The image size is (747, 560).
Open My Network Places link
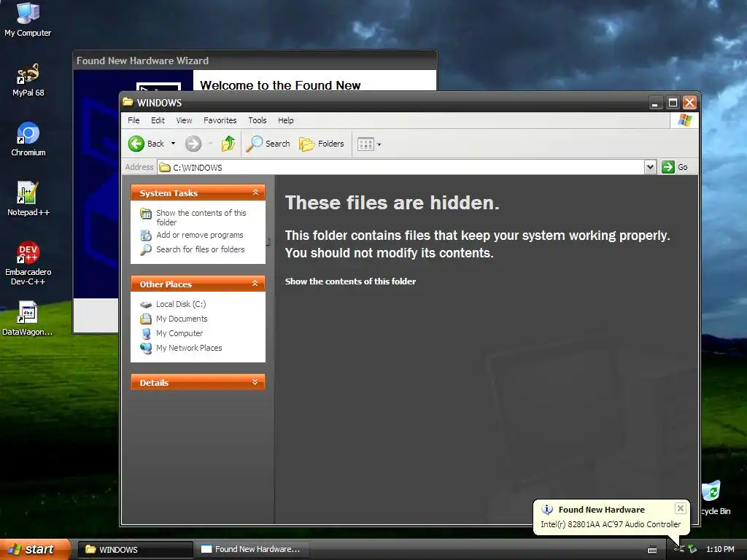pyautogui.click(x=189, y=348)
